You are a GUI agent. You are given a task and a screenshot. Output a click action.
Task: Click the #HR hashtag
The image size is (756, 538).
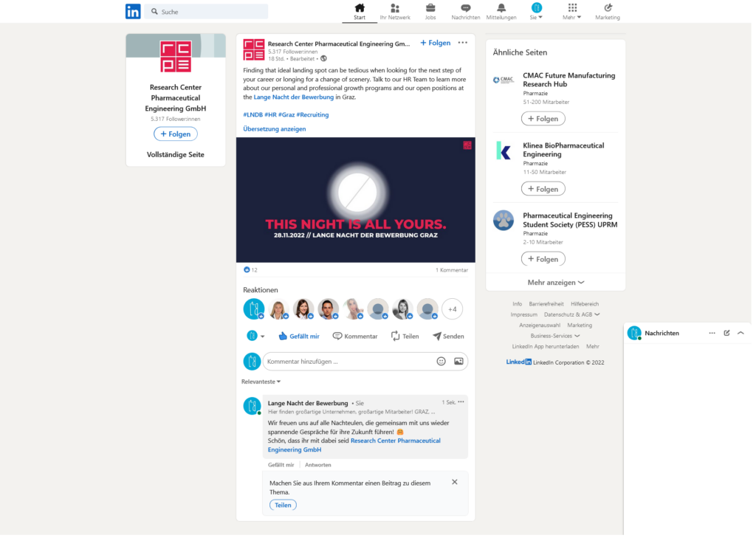click(x=270, y=114)
